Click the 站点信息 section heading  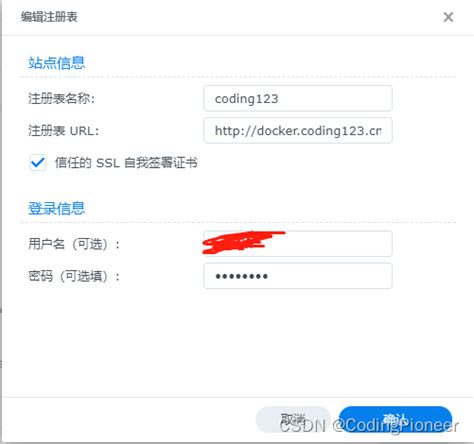[x=57, y=63]
